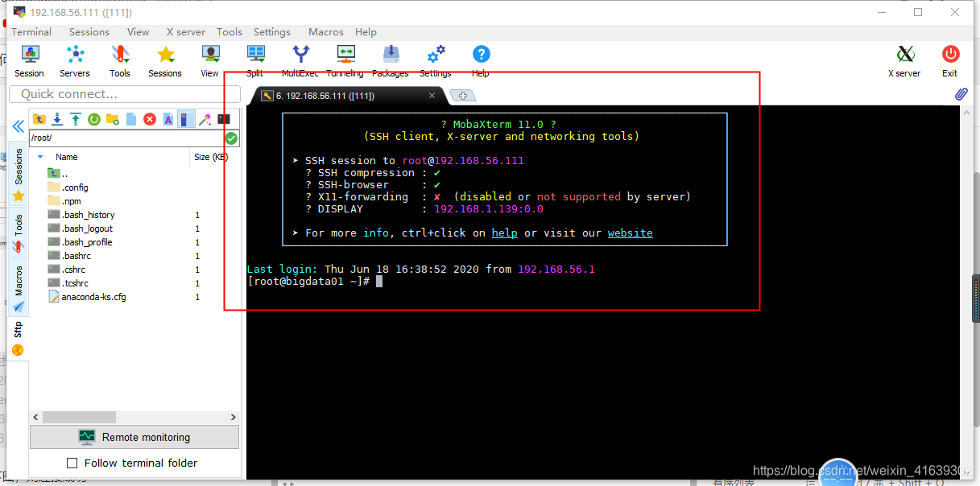Switch to the Sessions side tab
980x486 pixels.
tap(19, 175)
